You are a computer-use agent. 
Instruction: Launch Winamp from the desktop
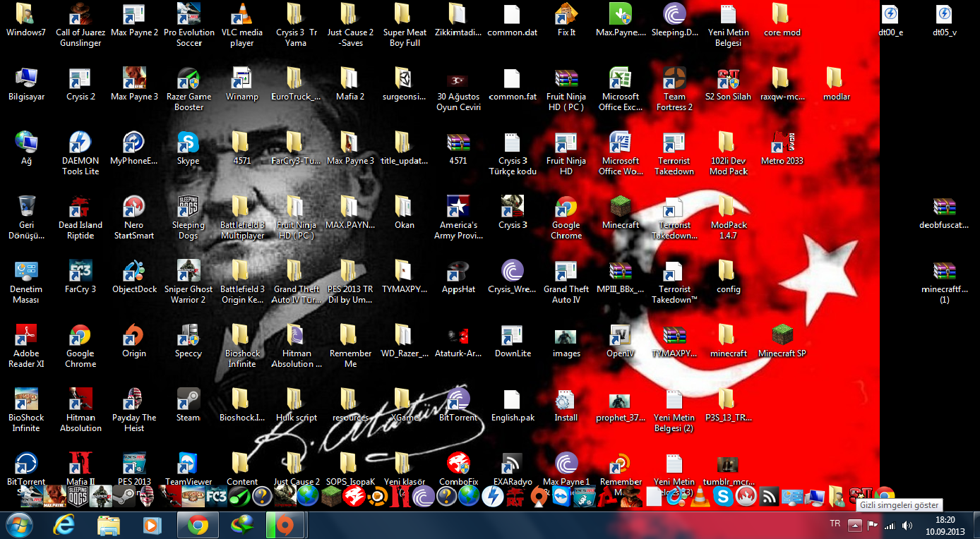[242, 85]
